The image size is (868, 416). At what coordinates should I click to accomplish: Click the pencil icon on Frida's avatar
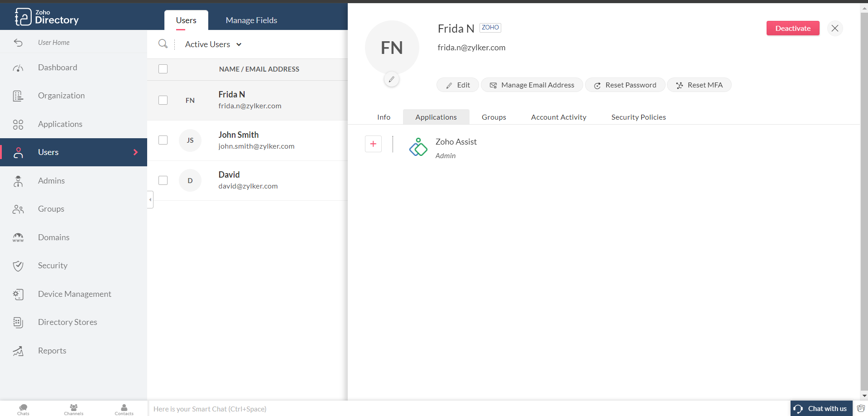pos(392,79)
